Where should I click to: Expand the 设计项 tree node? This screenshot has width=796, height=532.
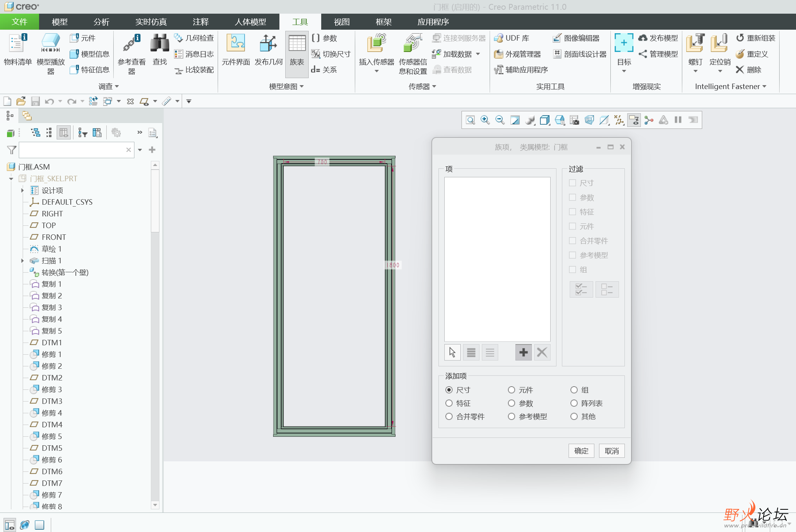pyautogui.click(x=22, y=190)
